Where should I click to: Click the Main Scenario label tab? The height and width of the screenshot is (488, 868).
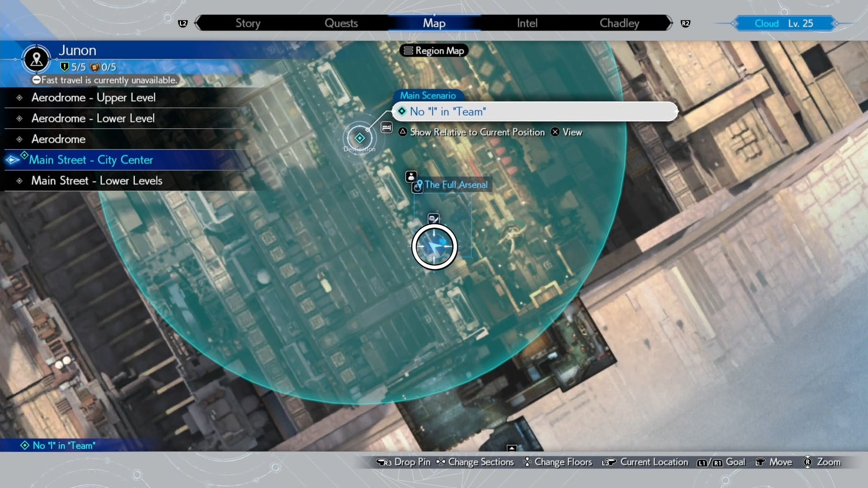click(428, 95)
